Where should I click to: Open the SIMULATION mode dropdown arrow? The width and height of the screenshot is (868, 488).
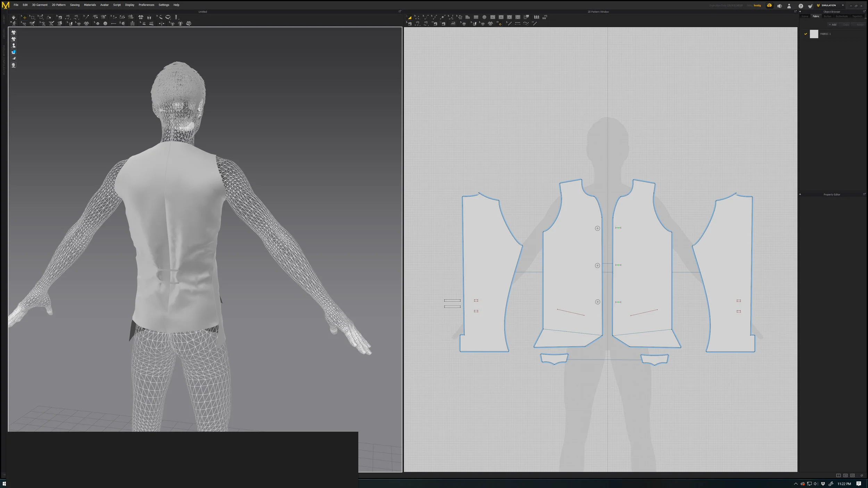[843, 5]
